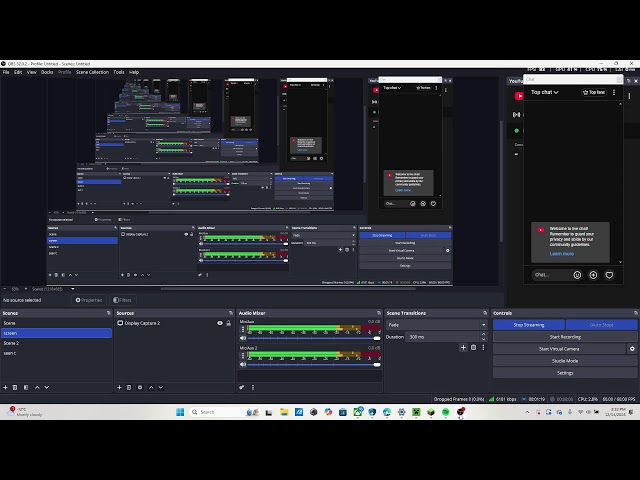This screenshot has width=640, height=480.
Task: Open emoji picker in YouTube chat
Action: coord(577,275)
